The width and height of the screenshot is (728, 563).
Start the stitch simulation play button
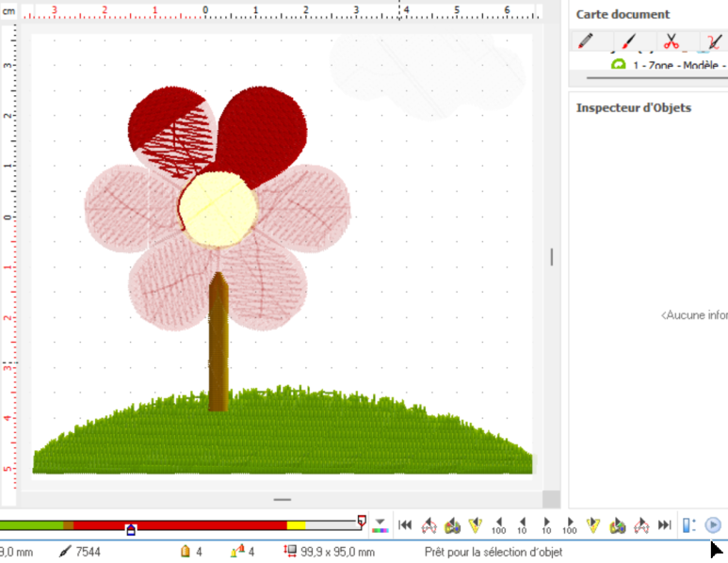713,525
